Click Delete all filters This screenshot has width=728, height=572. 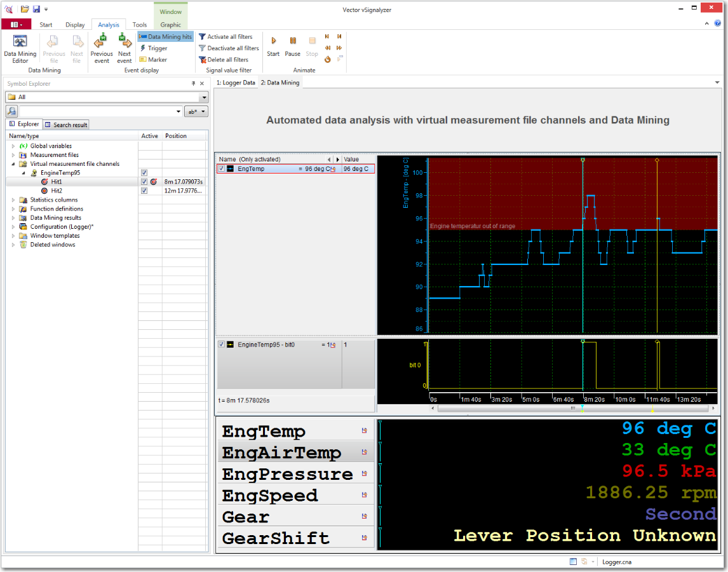224,60
